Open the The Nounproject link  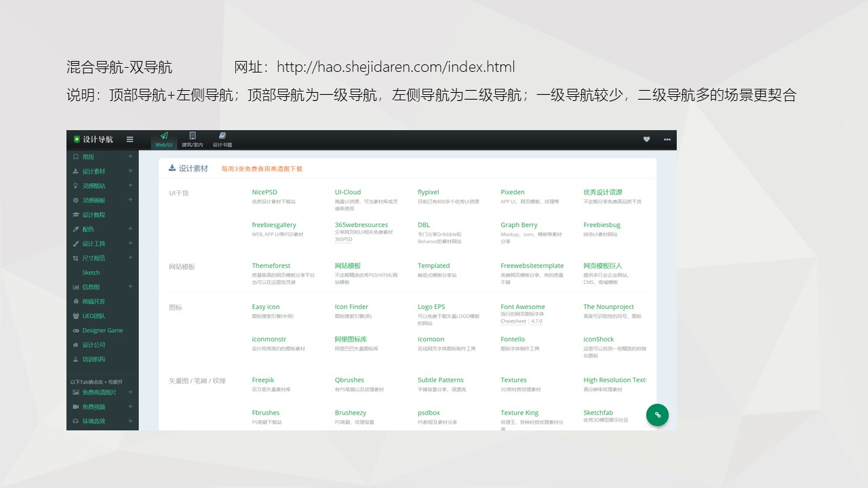(x=609, y=307)
